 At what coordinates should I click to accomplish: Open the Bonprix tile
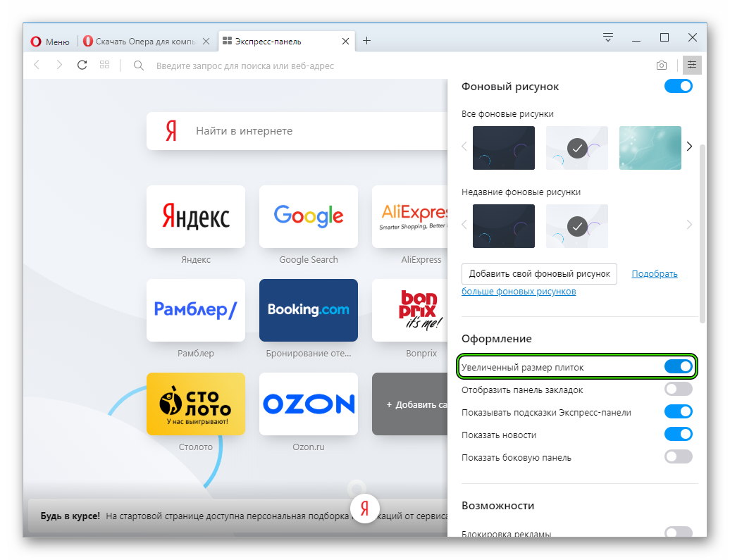409,310
